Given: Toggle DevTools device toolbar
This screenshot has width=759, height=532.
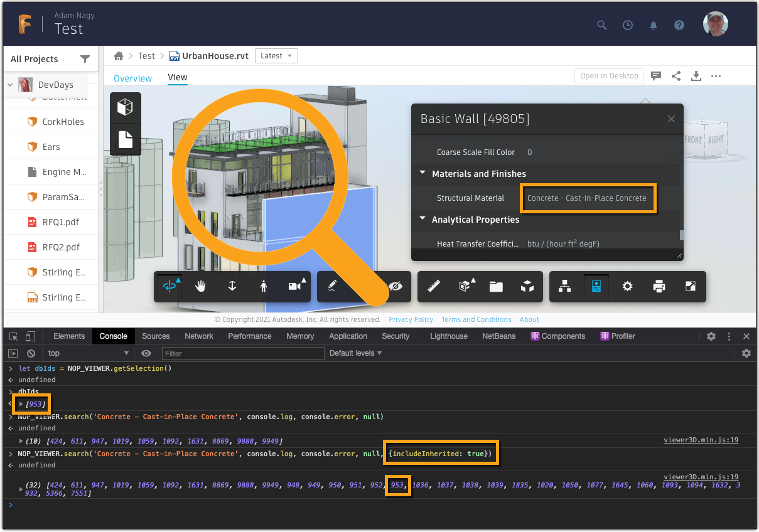Looking at the screenshot, I should point(30,336).
